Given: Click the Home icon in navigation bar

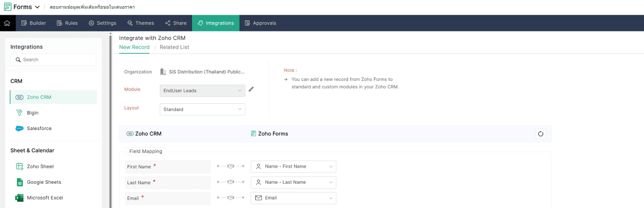Looking at the screenshot, I should (7, 23).
